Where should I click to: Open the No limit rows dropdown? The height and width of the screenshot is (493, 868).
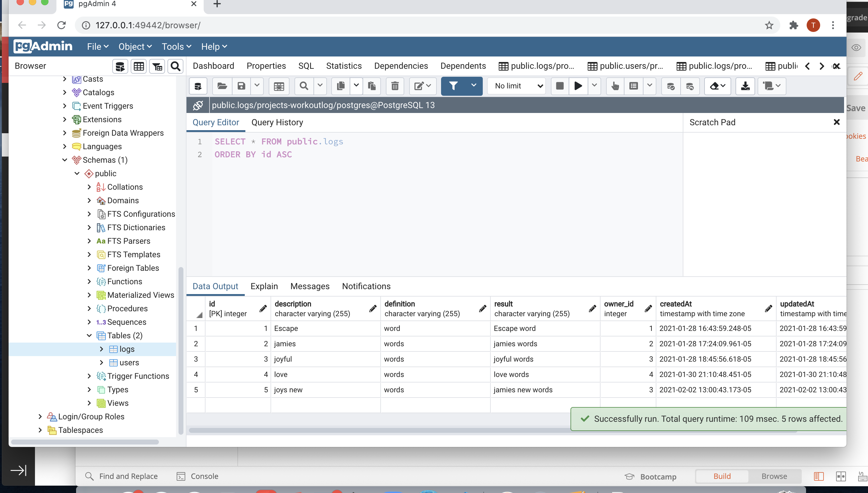click(x=516, y=86)
